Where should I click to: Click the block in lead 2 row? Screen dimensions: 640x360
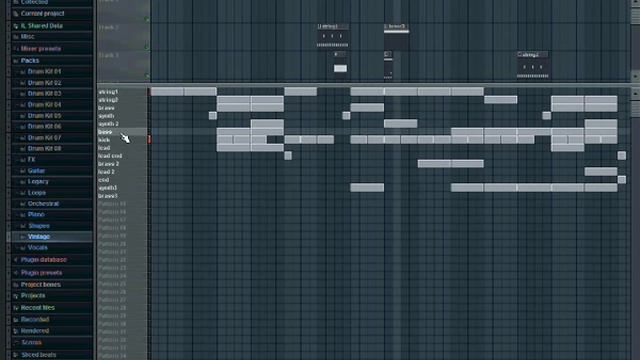[x=601, y=172]
